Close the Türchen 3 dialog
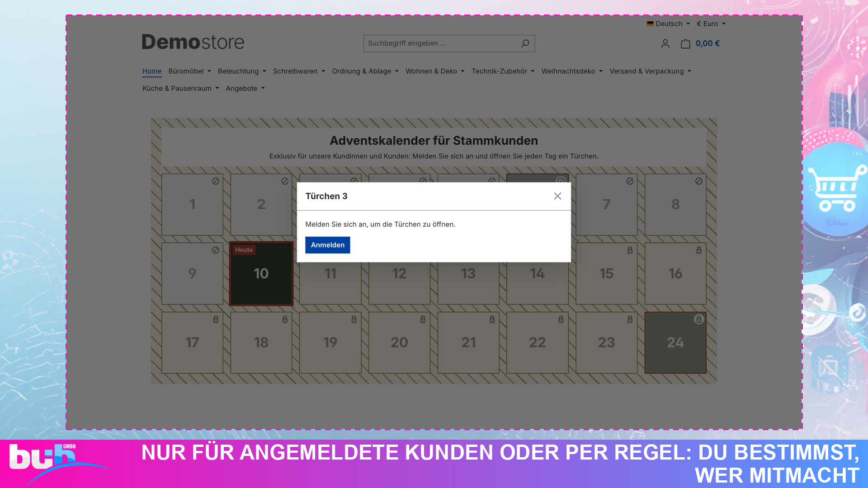This screenshot has width=868, height=488. (x=557, y=196)
